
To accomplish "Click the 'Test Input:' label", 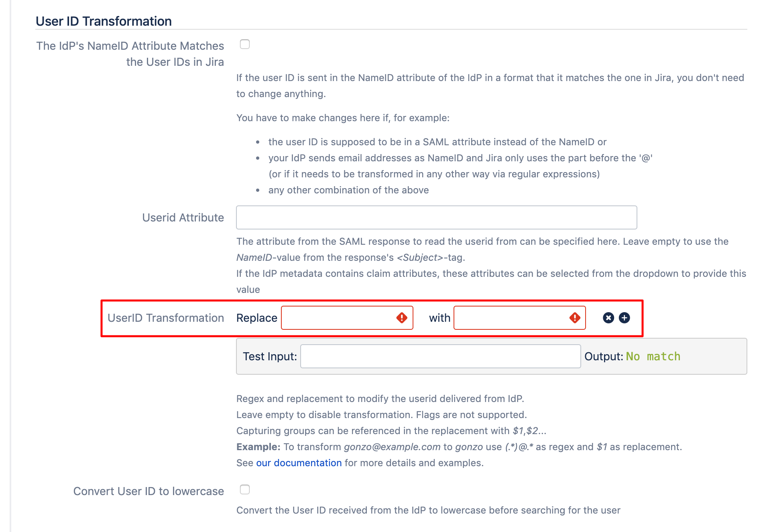I will (x=270, y=356).
